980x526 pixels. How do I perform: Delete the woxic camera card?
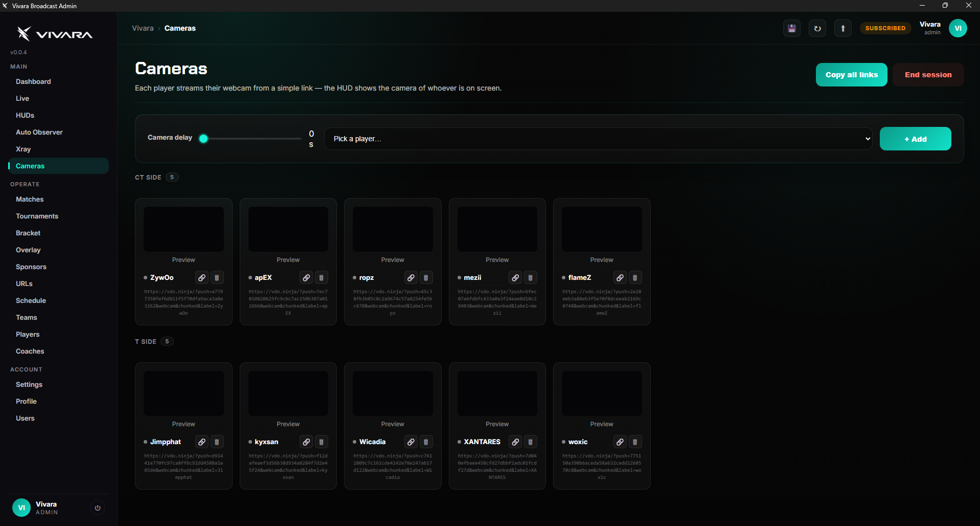(635, 442)
